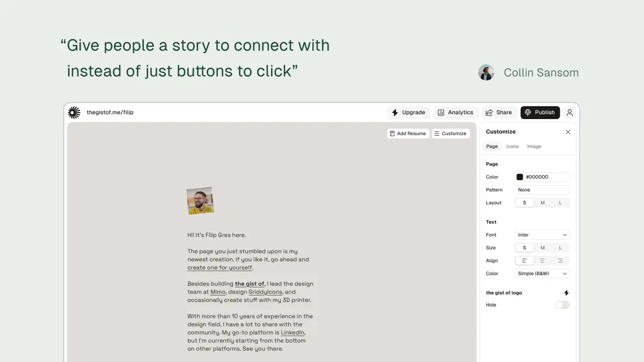Screen dimensions: 644x362
Task: Select left text alignment icon
Action: click(524, 261)
